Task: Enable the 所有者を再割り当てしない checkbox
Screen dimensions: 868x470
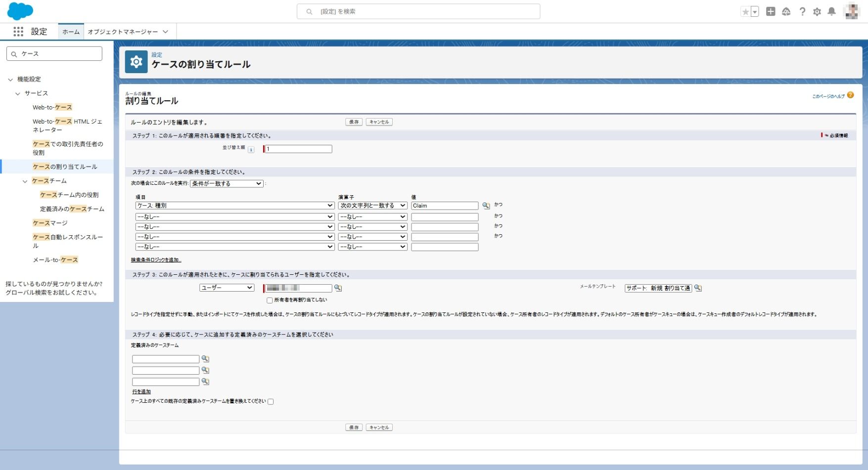Action: tap(270, 300)
